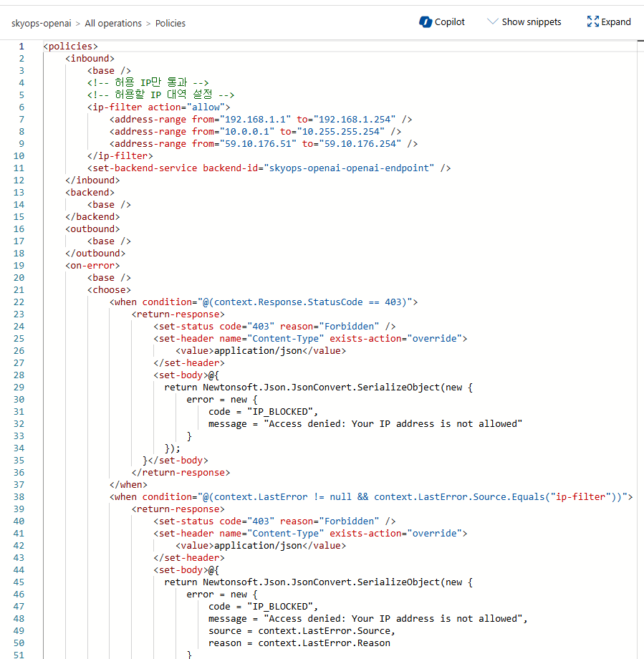
Task: Click line number 22 in the gutter
Action: (x=19, y=302)
